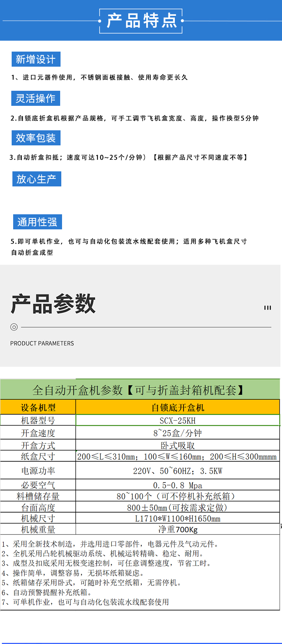Click the 0.5-0.8 Mpa value cell
The width and height of the screenshot is (282, 644).
(178, 485)
